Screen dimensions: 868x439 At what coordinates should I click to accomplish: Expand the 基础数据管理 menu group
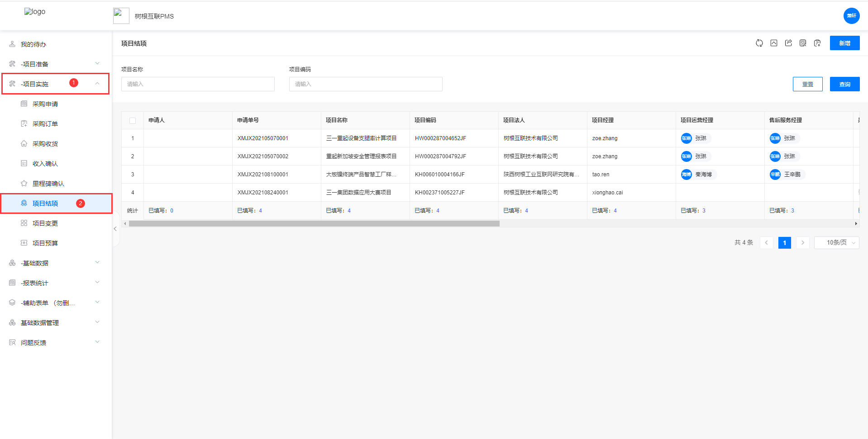pos(56,323)
